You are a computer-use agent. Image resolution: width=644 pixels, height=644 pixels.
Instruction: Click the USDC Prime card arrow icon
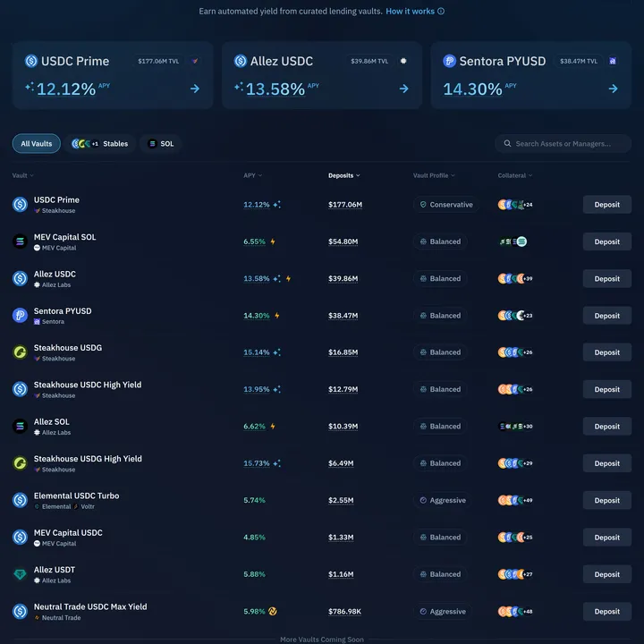pyautogui.click(x=195, y=89)
